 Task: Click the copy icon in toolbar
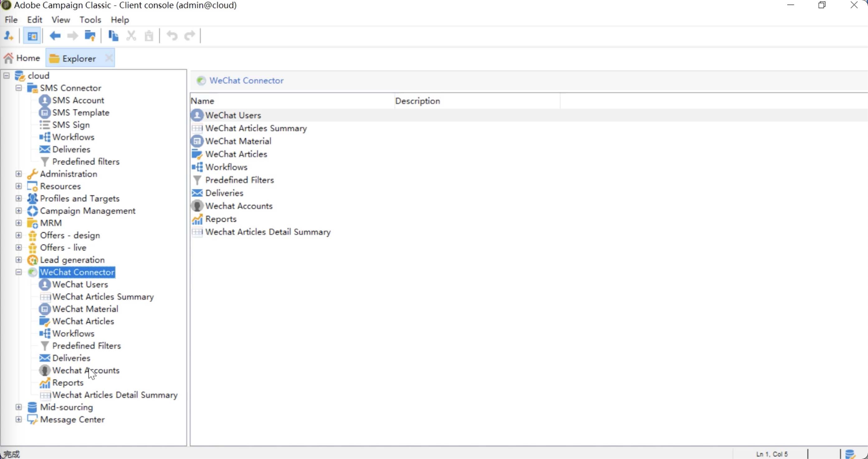113,36
